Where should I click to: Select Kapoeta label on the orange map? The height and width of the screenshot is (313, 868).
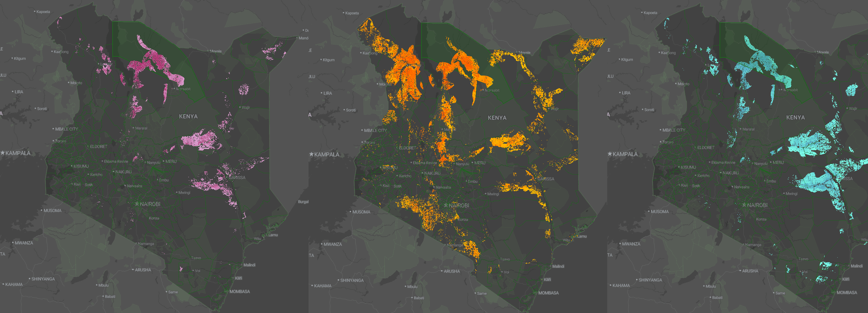click(352, 13)
